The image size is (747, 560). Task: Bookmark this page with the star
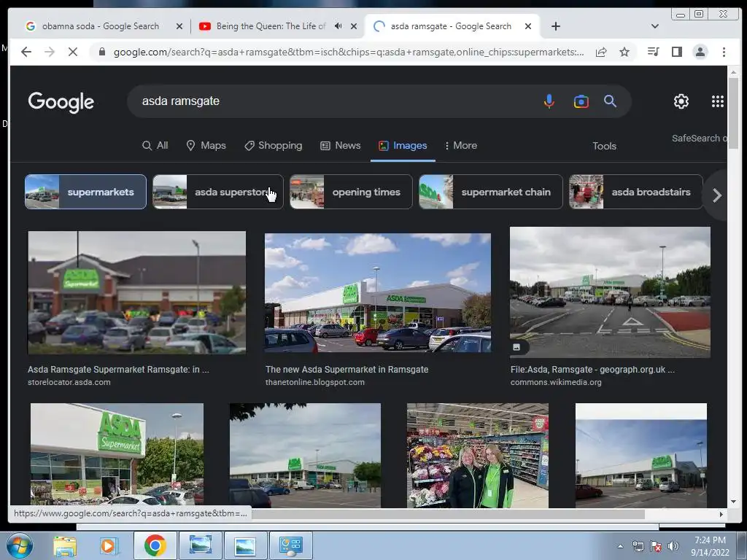point(624,52)
